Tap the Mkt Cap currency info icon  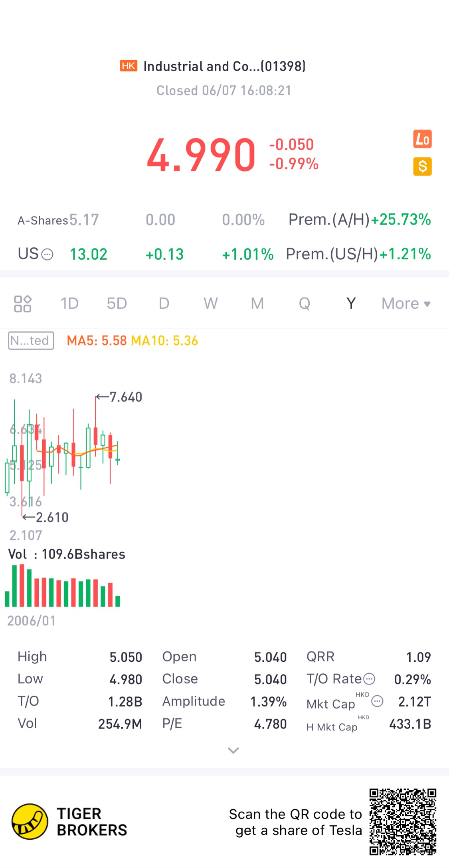pyautogui.click(x=377, y=701)
